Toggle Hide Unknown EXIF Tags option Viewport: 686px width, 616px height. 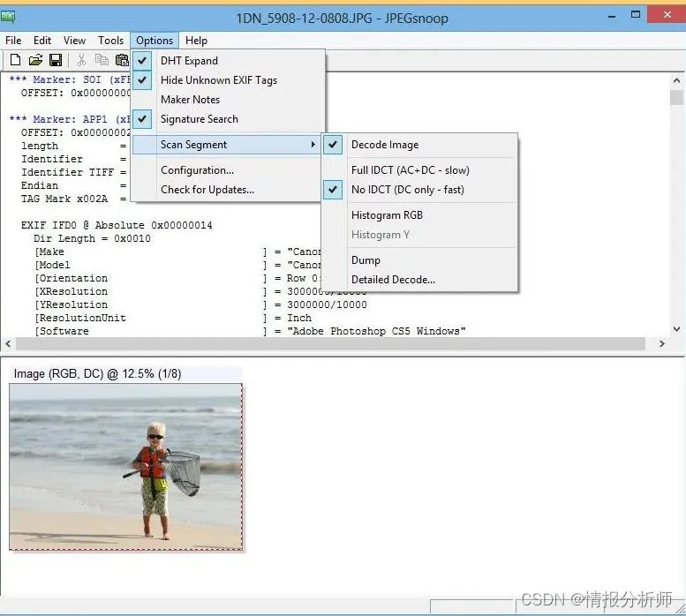228,80
